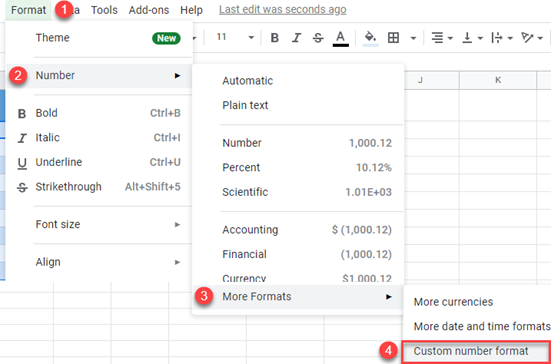Select the Number 1,000.12 format

point(298,143)
